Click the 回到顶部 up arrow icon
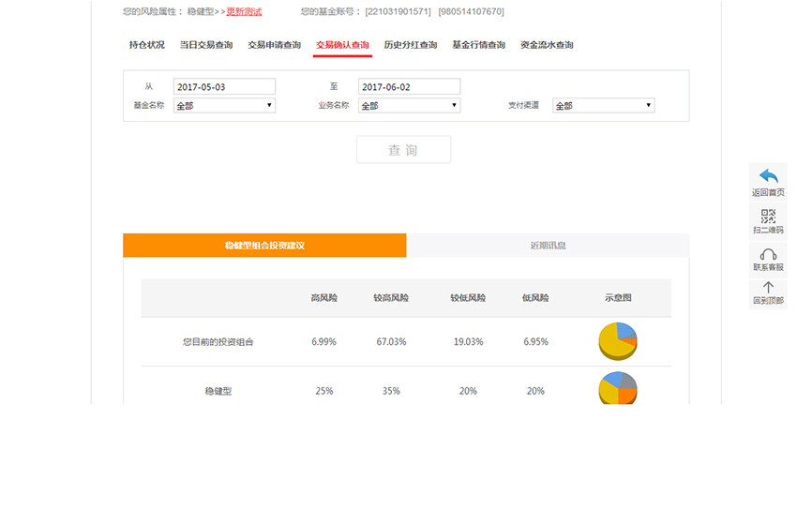The image size is (812, 509). [768, 288]
